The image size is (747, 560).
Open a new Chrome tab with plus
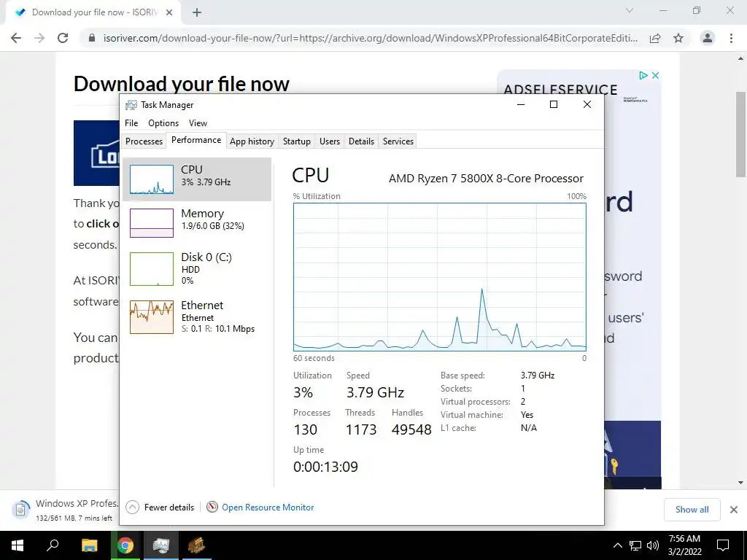click(x=197, y=12)
